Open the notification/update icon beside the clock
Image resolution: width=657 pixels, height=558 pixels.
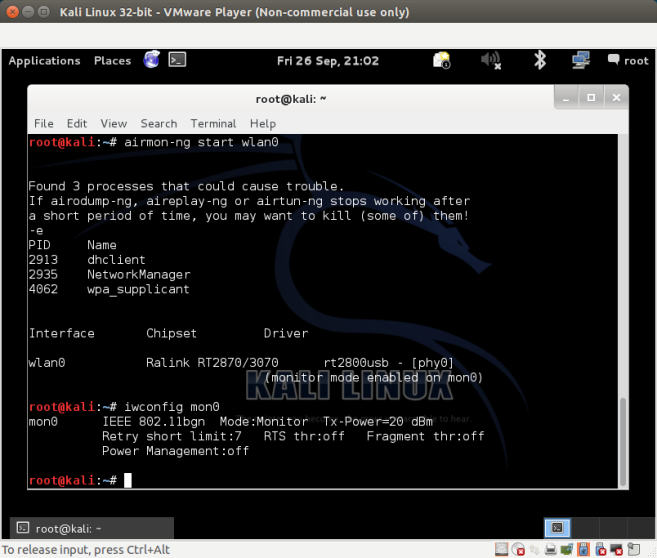coord(442,60)
